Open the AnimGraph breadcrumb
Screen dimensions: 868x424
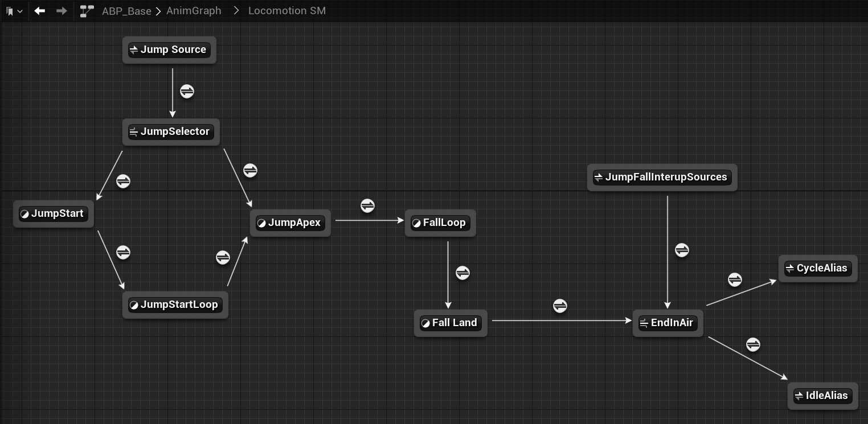(194, 11)
